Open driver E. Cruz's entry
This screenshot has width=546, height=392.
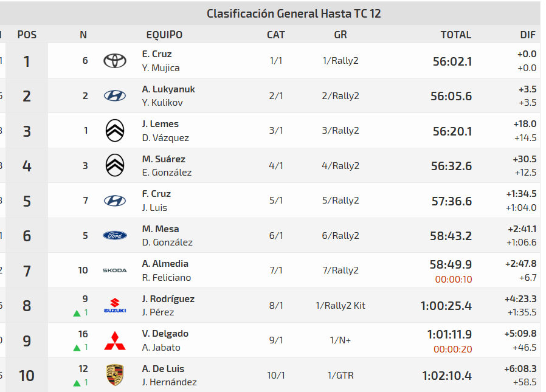pyautogui.click(x=157, y=54)
